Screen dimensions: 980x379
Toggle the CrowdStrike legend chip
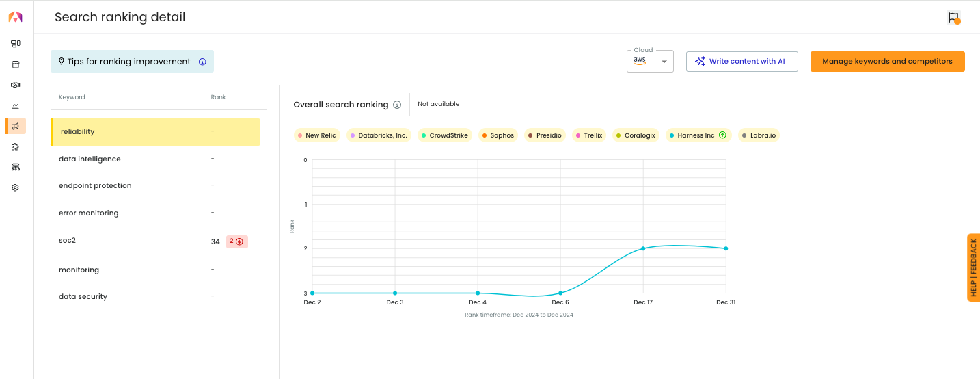[x=444, y=135]
